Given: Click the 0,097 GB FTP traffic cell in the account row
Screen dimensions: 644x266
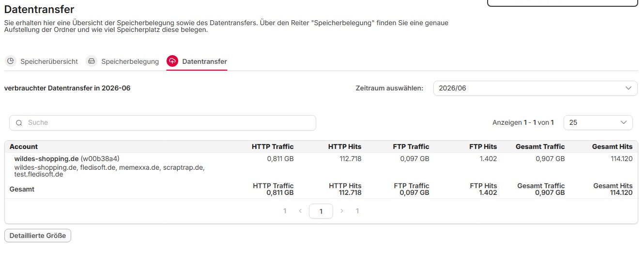Looking at the screenshot, I should pyautogui.click(x=415, y=159).
